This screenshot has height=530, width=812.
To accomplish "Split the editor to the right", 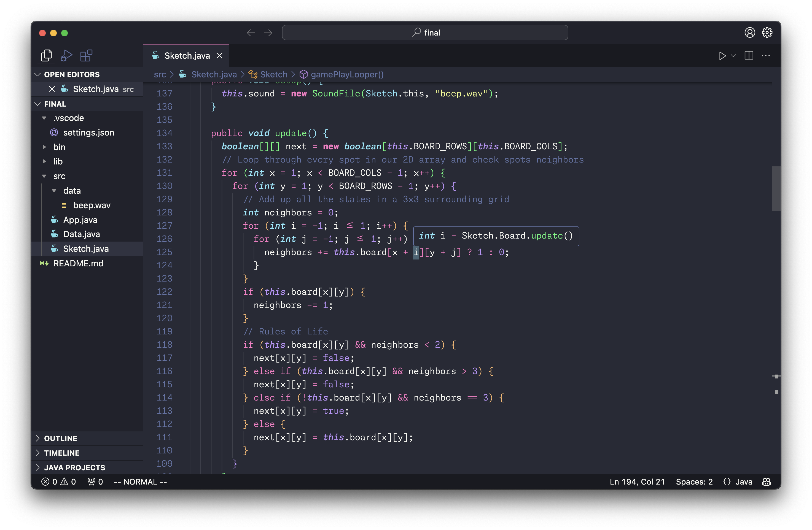I will point(749,56).
